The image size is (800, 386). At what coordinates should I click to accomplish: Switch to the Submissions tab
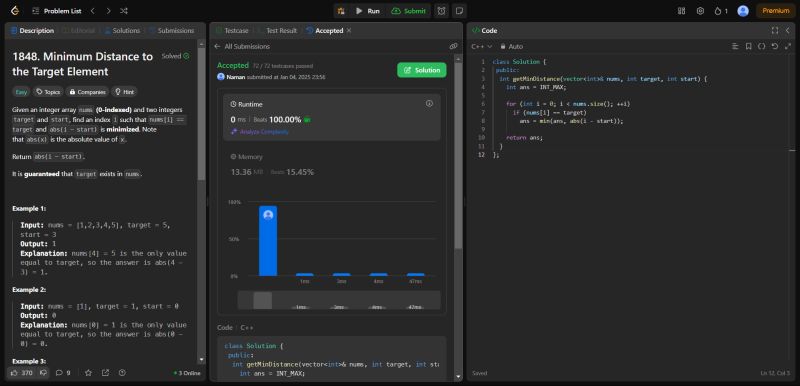pyautogui.click(x=172, y=31)
